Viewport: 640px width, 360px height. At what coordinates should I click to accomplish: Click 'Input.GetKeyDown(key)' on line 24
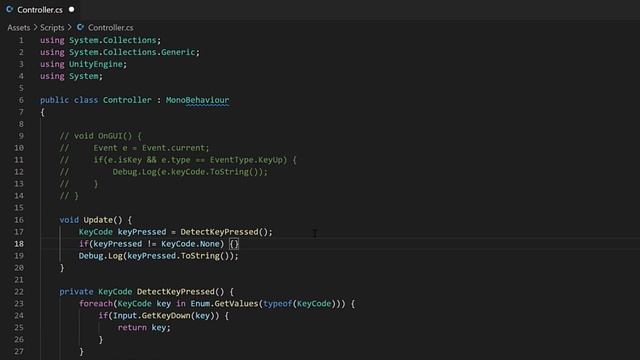click(x=163, y=316)
